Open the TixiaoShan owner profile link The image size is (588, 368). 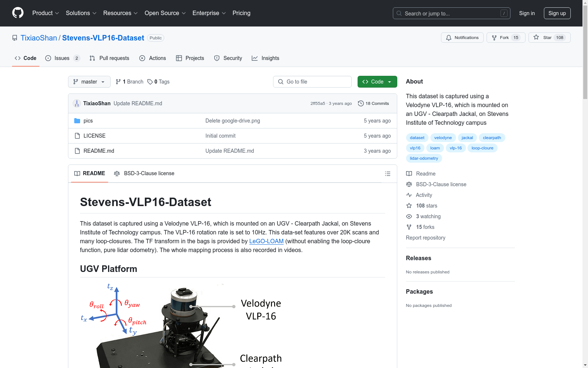(39, 38)
